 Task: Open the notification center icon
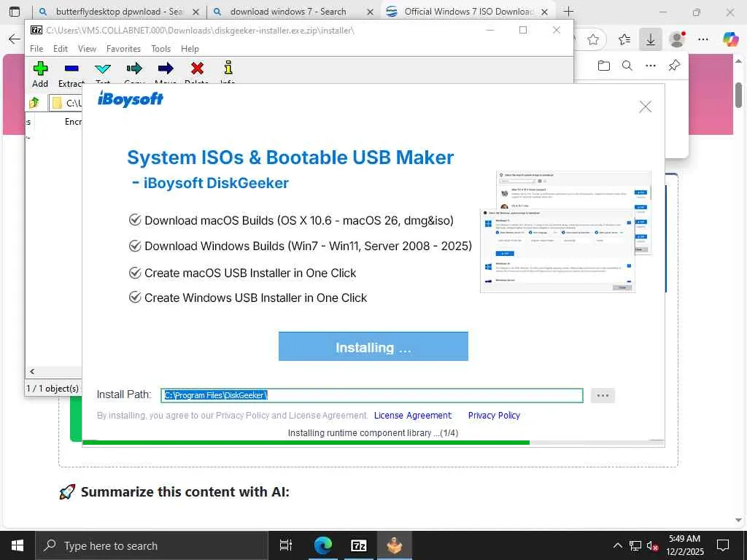pos(723,545)
